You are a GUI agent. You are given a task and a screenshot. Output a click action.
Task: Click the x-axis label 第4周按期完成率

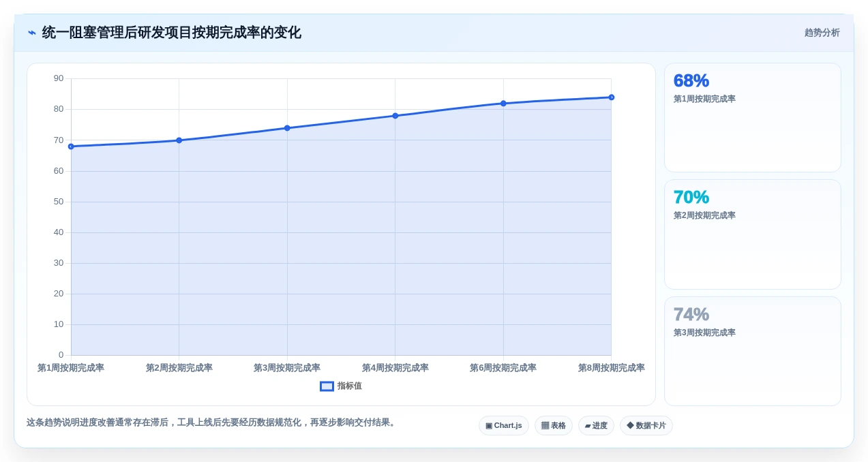[395, 368]
